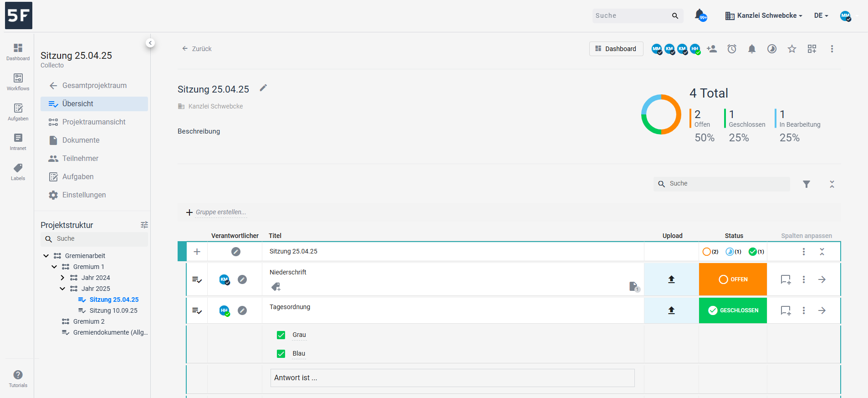Screen dimensions: 868x398
Task: Click upload arrow for Niederschrift row
Action: point(671,279)
